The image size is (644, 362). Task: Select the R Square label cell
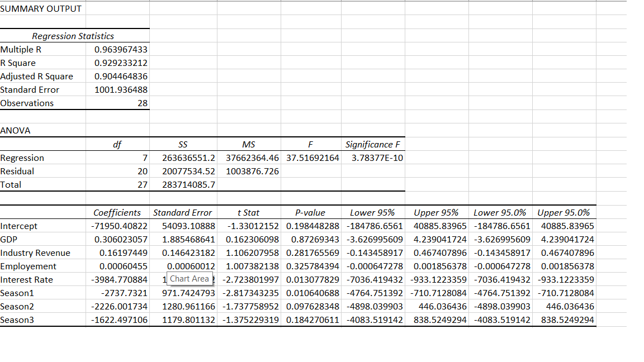point(42,63)
